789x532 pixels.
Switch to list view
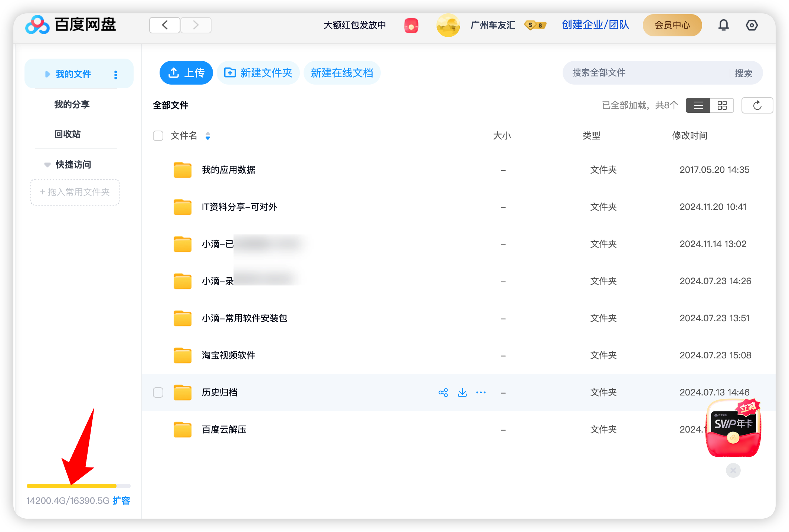tap(698, 105)
